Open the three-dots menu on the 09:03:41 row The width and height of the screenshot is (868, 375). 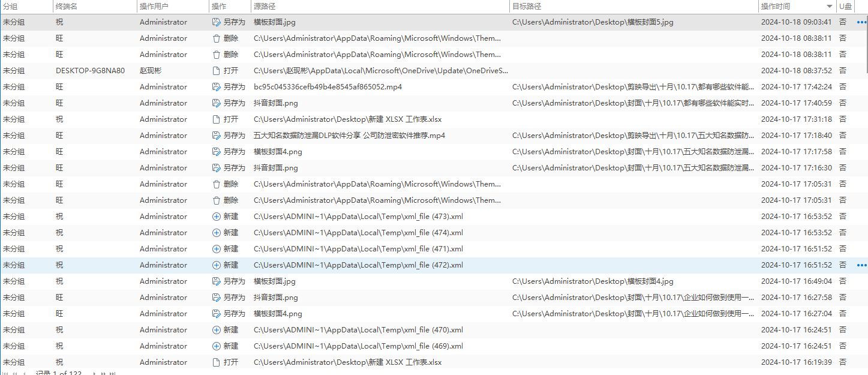pyautogui.click(x=862, y=23)
